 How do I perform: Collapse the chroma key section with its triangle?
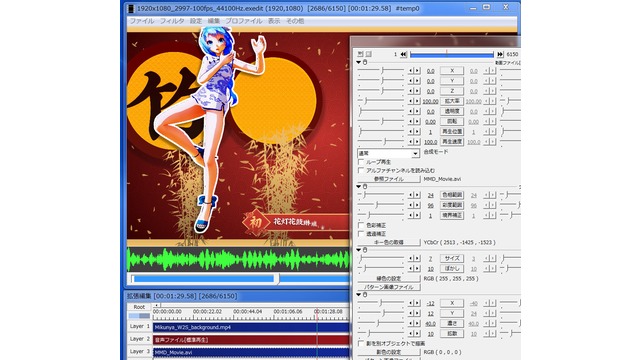coord(359,187)
